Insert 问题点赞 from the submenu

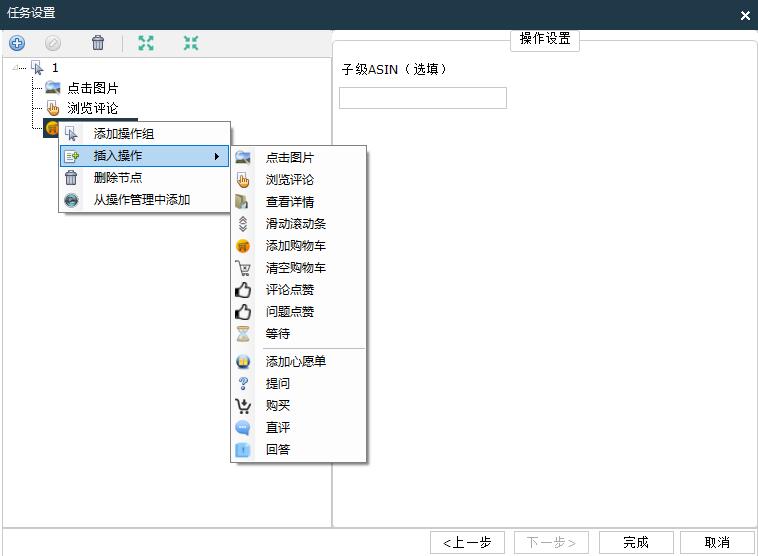pos(298,312)
